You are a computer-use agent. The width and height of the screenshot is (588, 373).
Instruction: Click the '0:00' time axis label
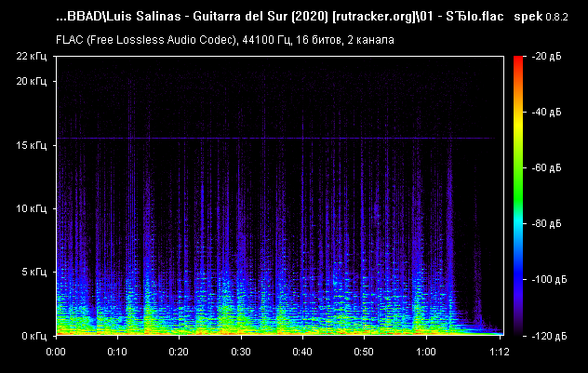tap(56, 352)
